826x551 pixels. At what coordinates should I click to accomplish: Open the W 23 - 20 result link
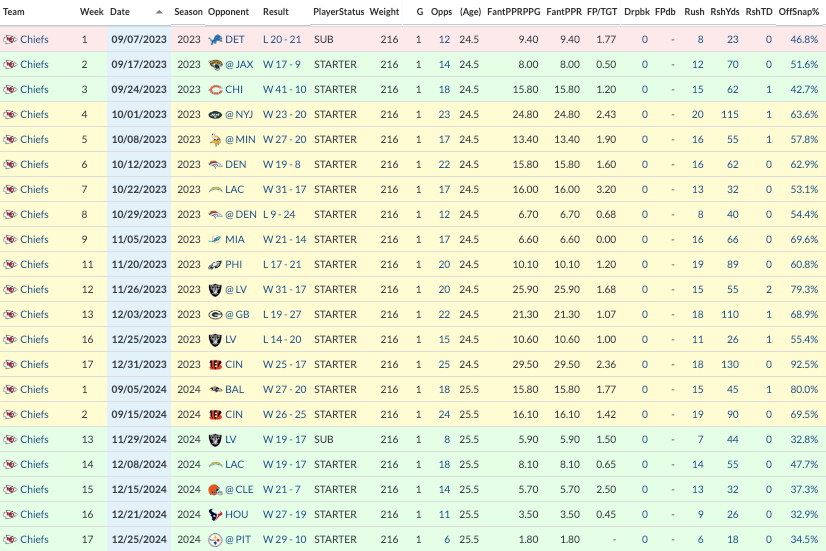284,114
